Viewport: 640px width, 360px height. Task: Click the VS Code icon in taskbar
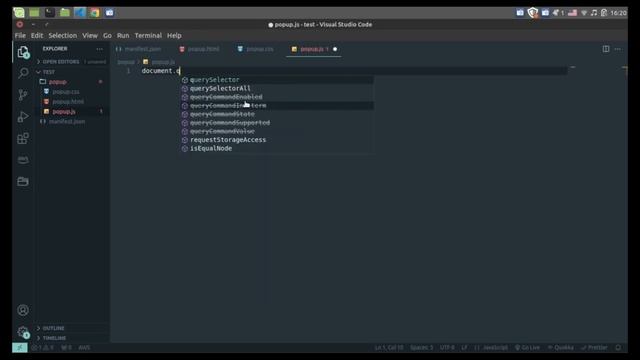(80, 13)
